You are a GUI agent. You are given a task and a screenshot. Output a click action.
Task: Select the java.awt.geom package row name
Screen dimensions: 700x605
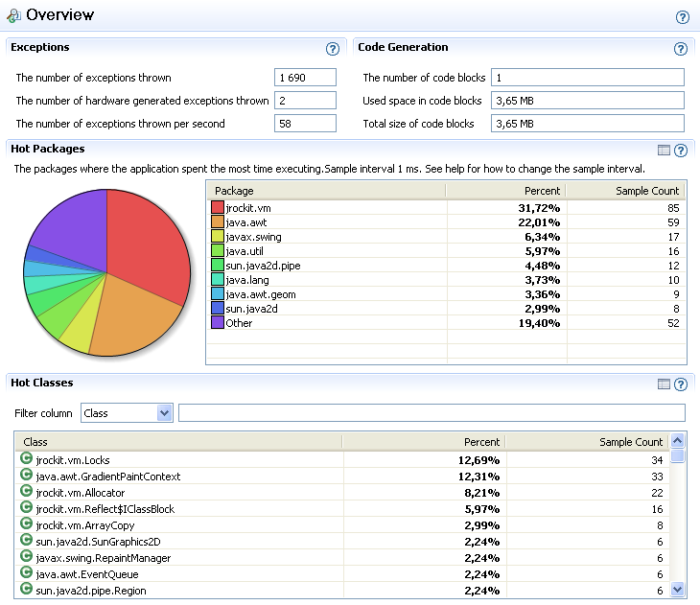(x=261, y=294)
